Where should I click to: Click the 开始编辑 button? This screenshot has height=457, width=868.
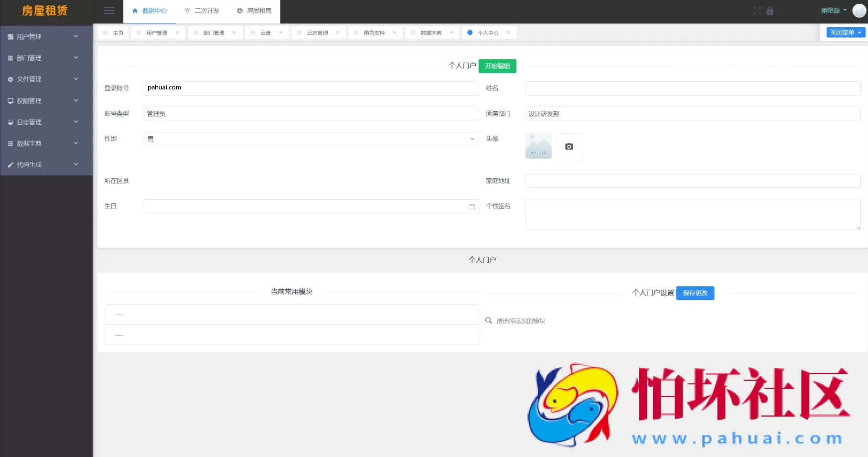coord(497,66)
